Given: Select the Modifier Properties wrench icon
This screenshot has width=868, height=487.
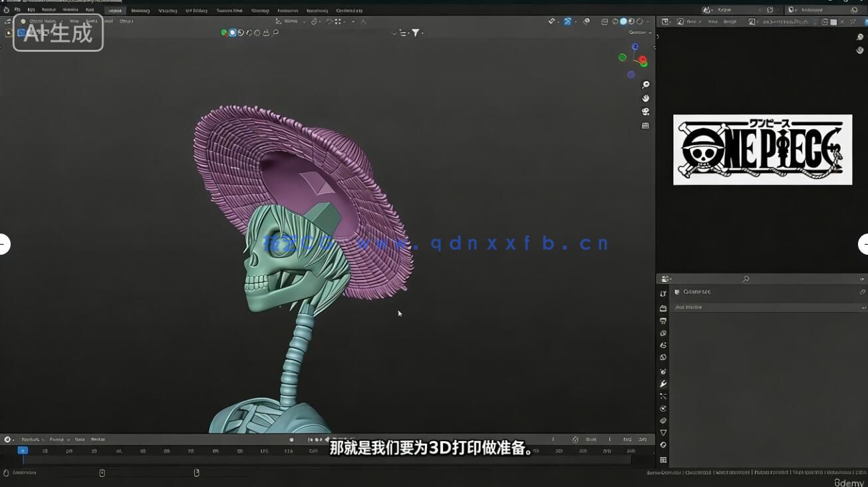Looking at the screenshot, I should coord(663,383).
